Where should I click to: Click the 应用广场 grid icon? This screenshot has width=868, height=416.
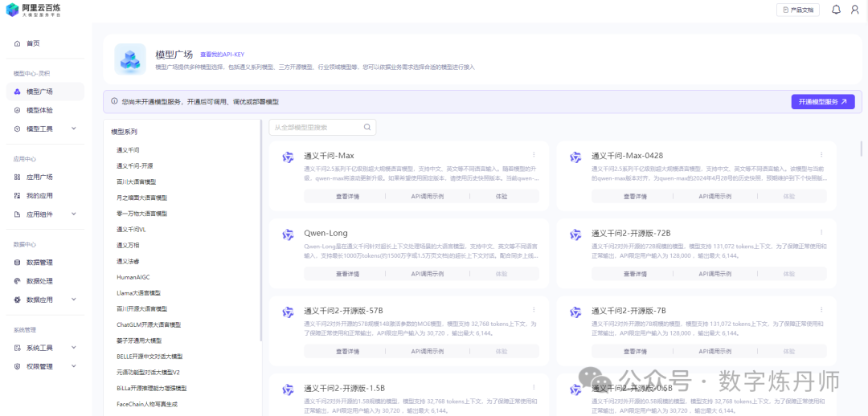[x=17, y=177]
